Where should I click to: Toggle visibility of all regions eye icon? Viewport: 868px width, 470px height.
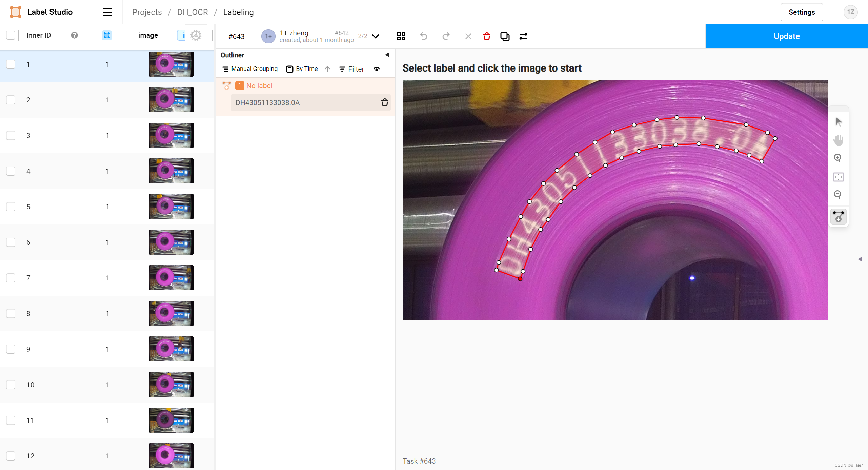[x=376, y=69]
